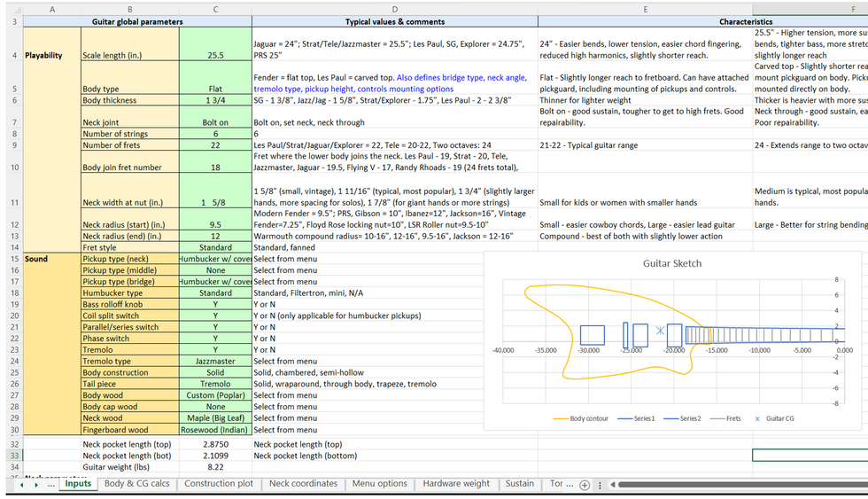Select the Fingerboard wood value Rosewood (Indian)

215,430
